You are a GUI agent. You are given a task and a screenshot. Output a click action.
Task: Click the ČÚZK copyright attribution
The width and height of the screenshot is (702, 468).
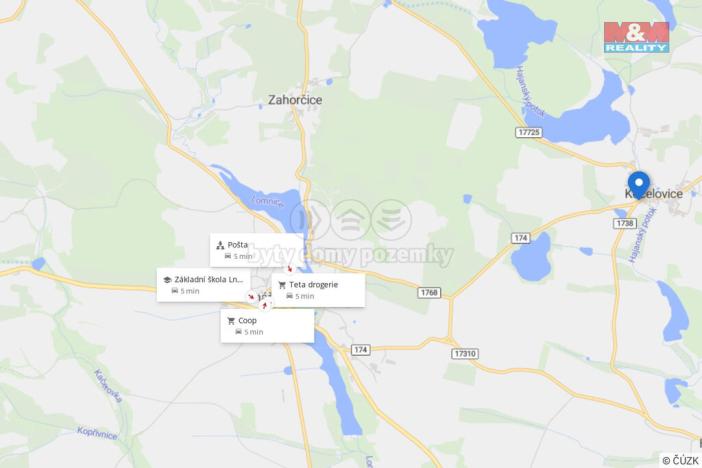tap(681, 460)
